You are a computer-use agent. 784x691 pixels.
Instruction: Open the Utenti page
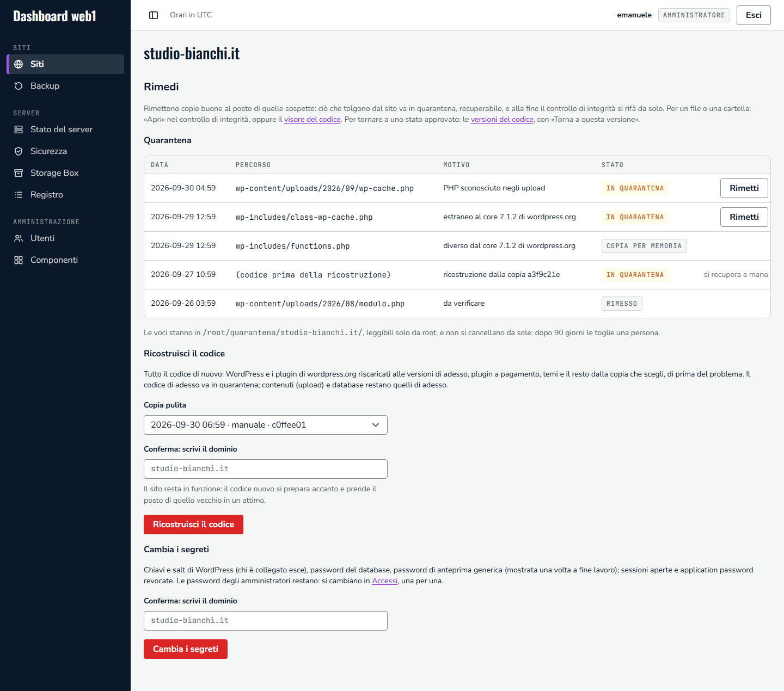(x=65, y=238)
